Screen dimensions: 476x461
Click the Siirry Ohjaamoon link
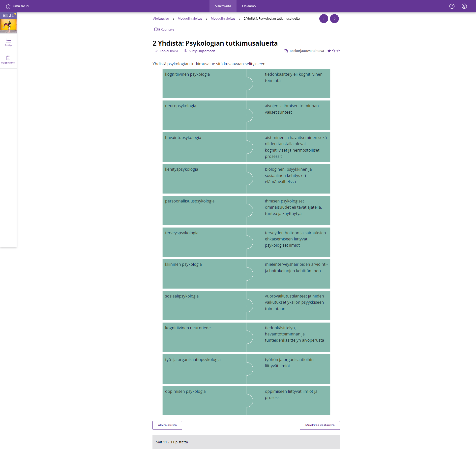[202, 51]
